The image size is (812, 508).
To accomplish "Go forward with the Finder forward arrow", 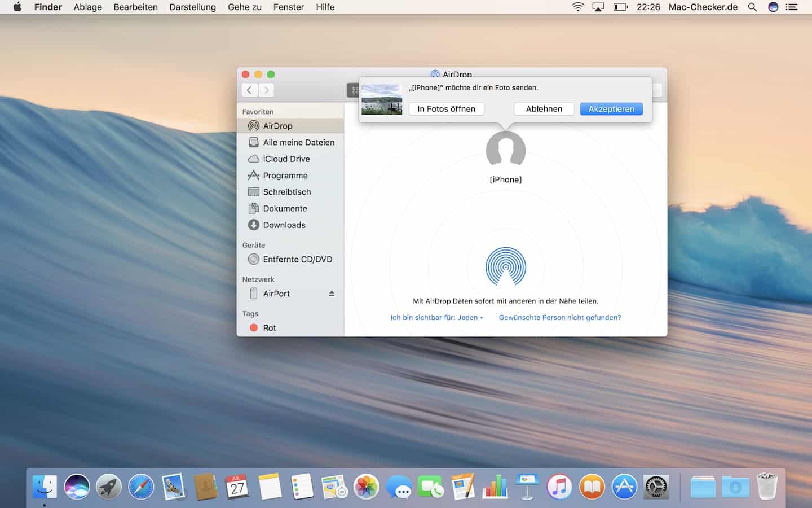I will [266, 90].
